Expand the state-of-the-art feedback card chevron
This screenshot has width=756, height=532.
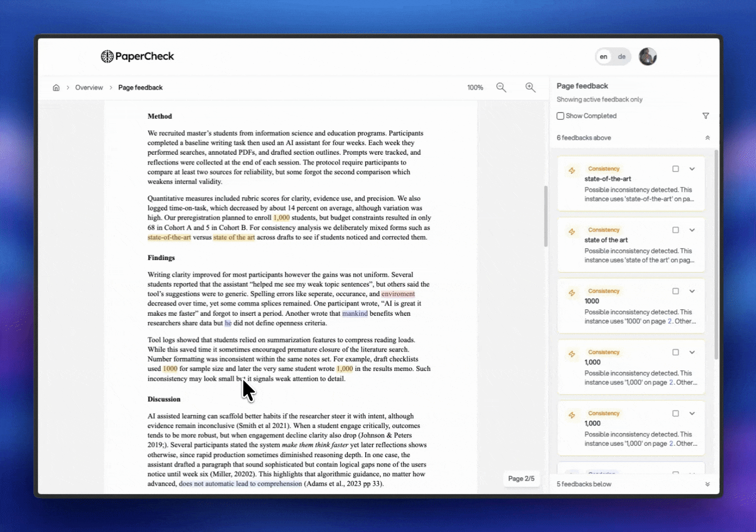692,169
